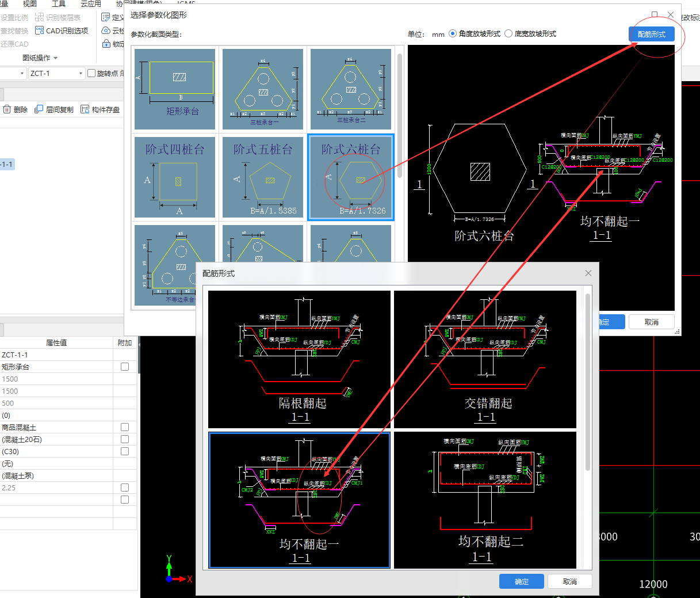Select the 阶式六桩台 section thumbnail
The width and height of the screenshot is (700, 598).
coord(351,177)
